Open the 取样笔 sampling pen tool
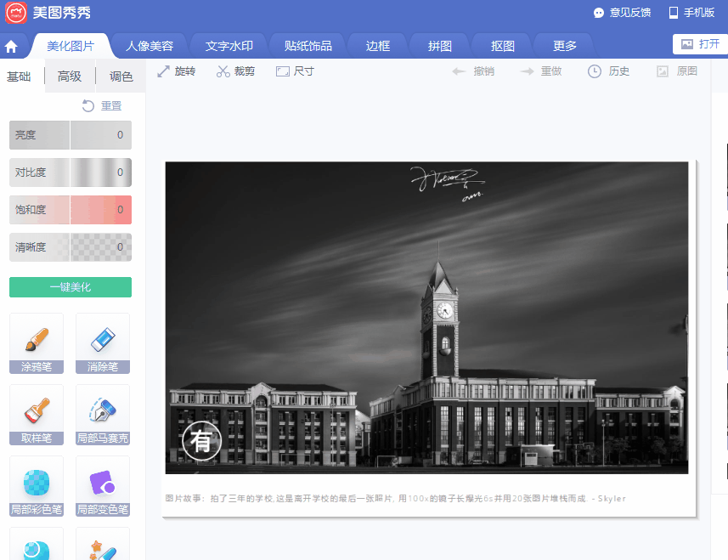The width and height of the screenshot is (728, 560). 36,415
